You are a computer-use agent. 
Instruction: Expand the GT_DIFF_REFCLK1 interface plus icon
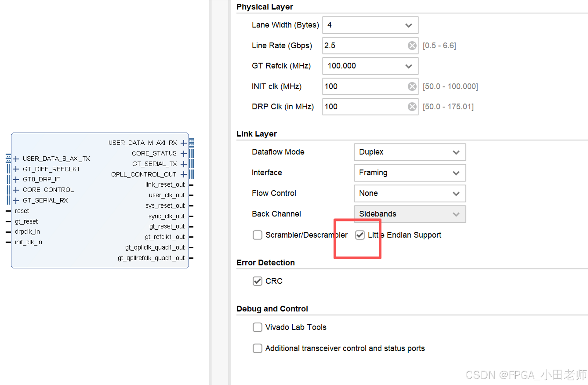tap(16, 169)
